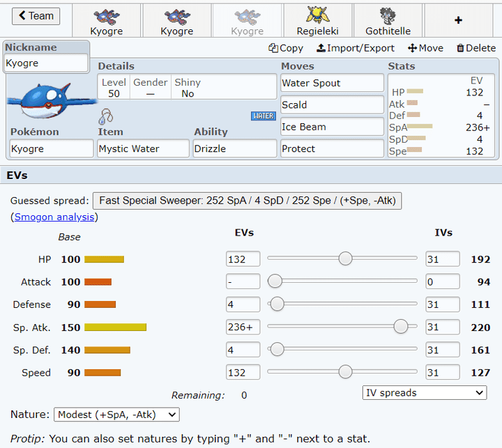The image size is (502, 448).
Task: Switch to the Regieleki tab
Action: tap(318, 21)
